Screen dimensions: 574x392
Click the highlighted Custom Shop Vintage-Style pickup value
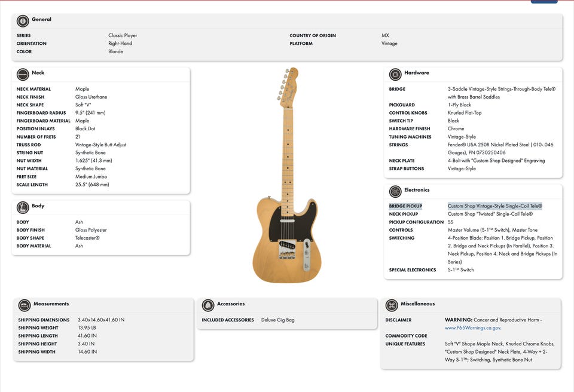(494, 206)
